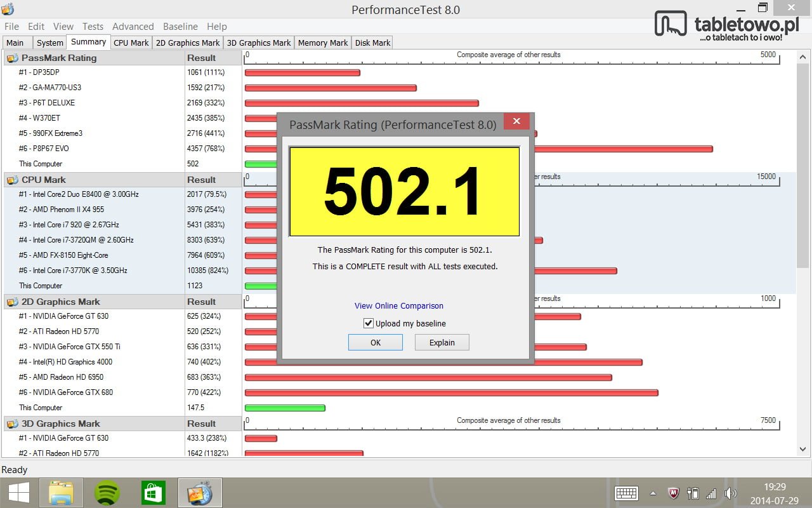
Task: Click the '4357 (768%)' result value
Action: pos(206,149)
